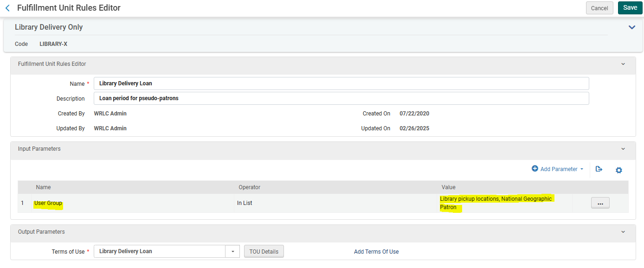Viewport: 644px width, 268px height.
Task: Add a new parameter with the plus icon
Action: [x=535, y=169]
